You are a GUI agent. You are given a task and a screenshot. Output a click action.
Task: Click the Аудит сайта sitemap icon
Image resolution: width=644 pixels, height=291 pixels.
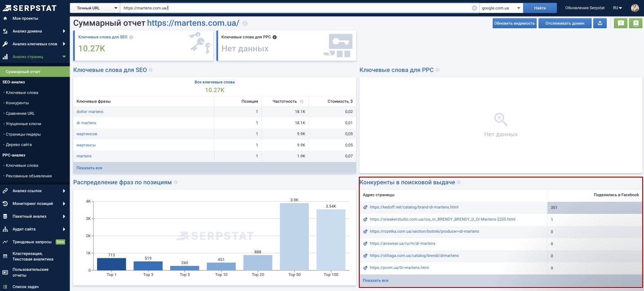pyautogui.click(x=5, y=229)
